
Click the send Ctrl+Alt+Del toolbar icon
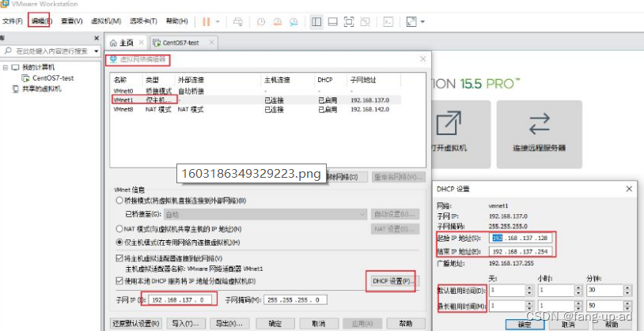[238, 22]
